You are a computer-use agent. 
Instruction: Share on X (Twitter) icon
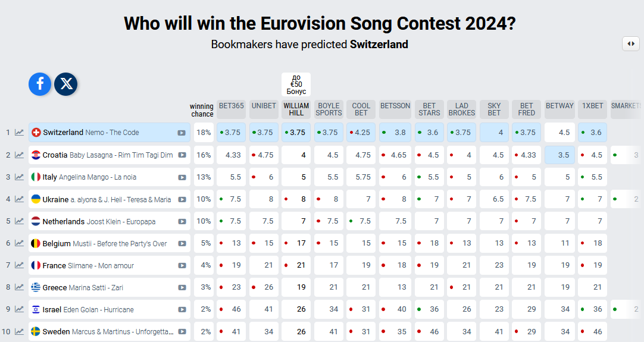coord(66,84)
